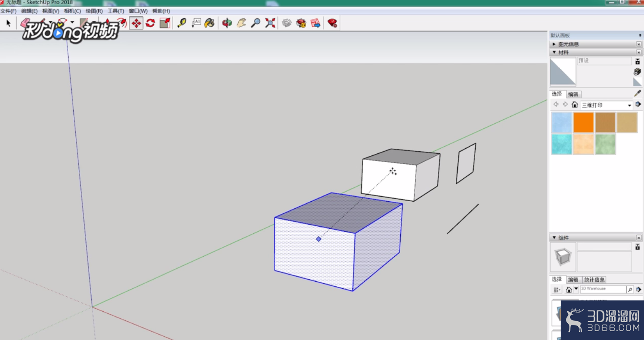Click the 预设 material name field

604,61
